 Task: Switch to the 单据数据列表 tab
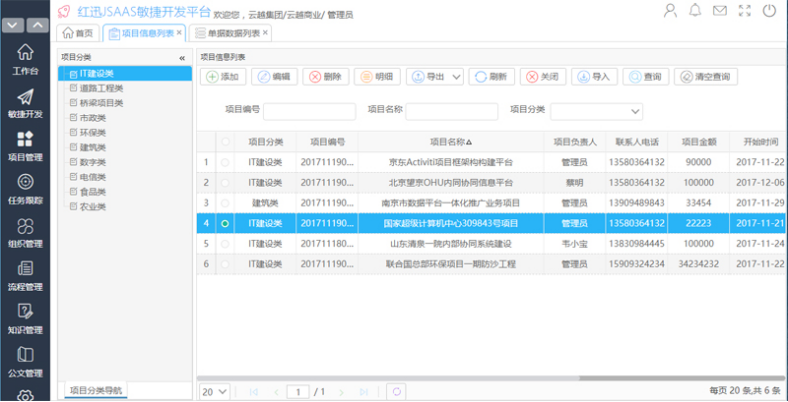click(x=228, y=33)
